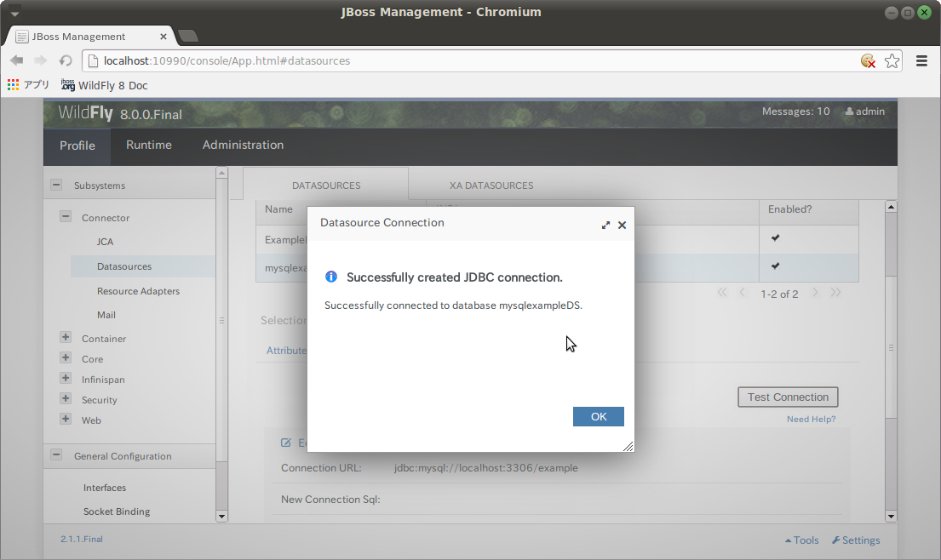
Task: Click the sidebar splitter handle
Action: coord(221,321)
